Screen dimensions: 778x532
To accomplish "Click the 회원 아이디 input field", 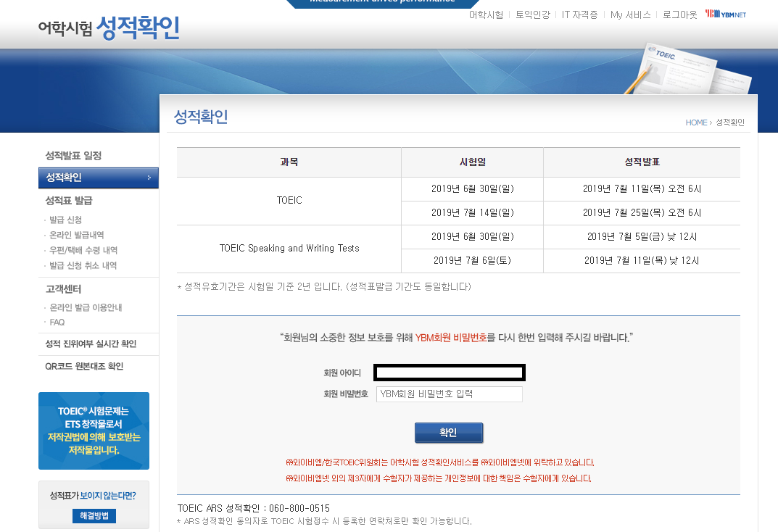I will [449, 373].
